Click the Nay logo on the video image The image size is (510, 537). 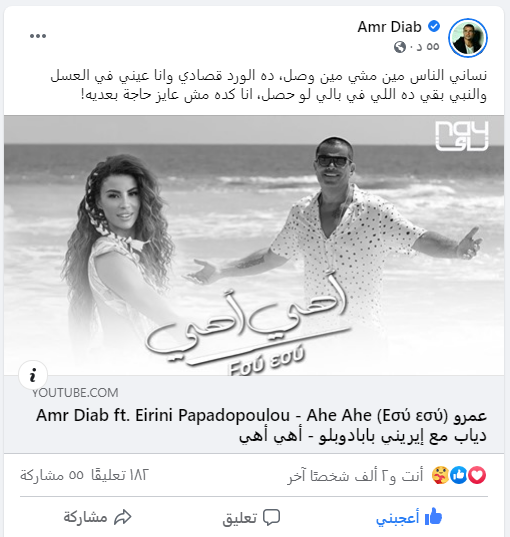[462, 136]
